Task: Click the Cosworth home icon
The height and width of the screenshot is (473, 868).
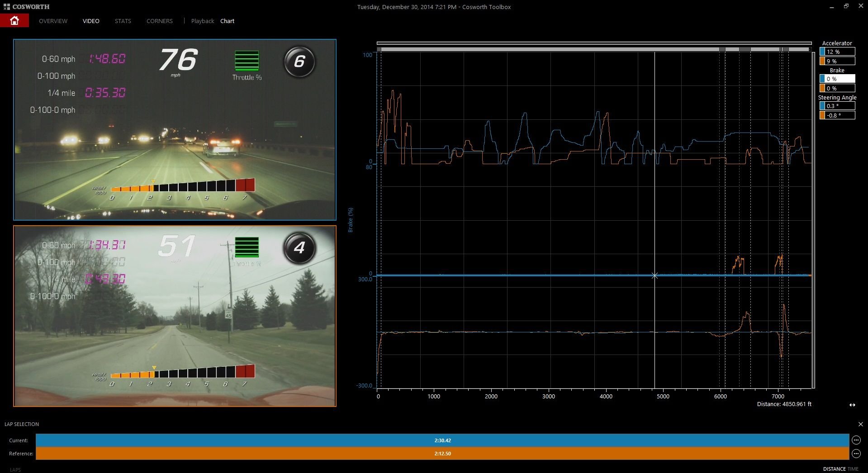Action: coord(14,20)
